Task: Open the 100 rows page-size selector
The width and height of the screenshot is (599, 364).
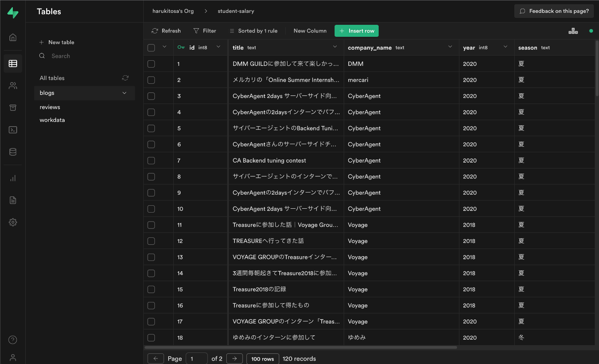Action: pos(263,358)
